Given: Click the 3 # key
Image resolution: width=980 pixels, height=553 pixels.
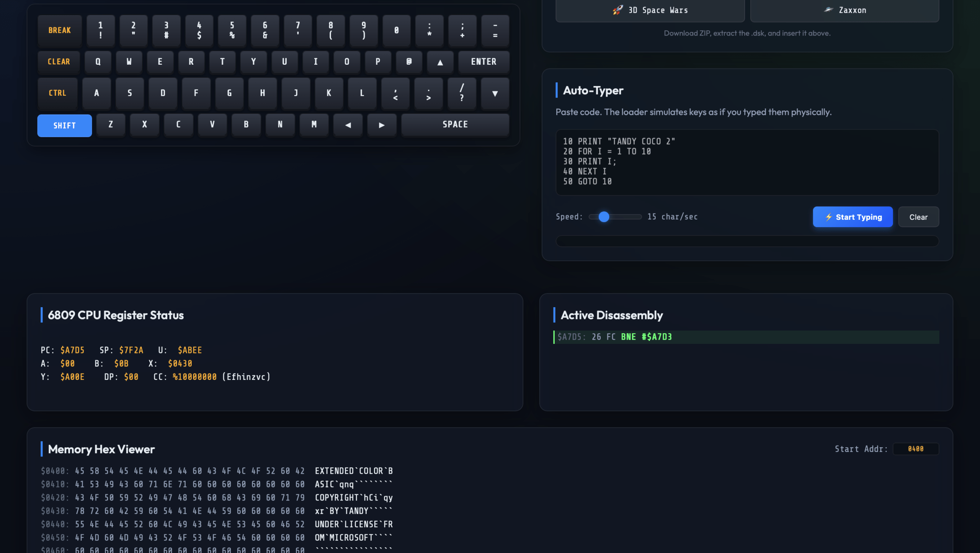Looking at the screenshot, I should pos(166,30).
